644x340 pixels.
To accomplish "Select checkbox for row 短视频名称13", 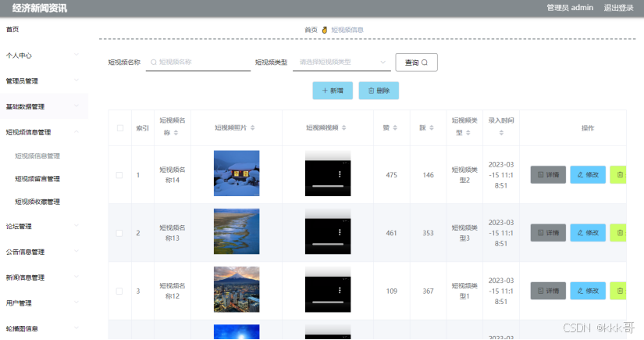I will click(x=119, y=233).
